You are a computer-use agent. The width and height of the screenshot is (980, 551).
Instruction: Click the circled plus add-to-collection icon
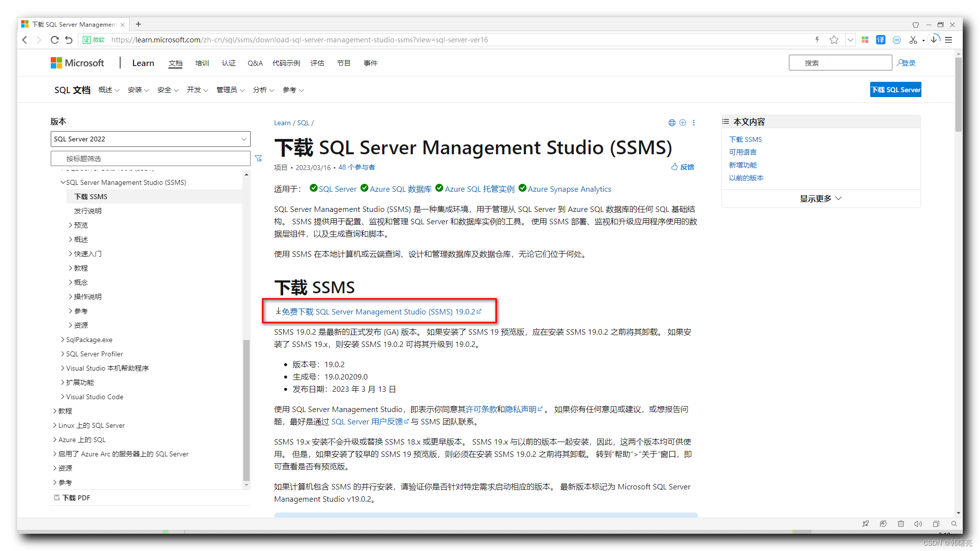coord(683,123)
